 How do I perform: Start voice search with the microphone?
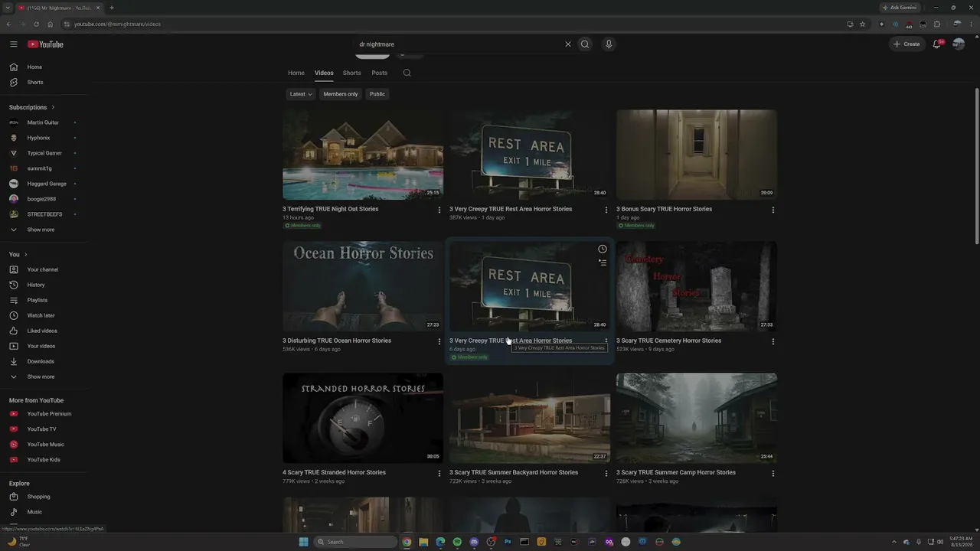[609, 44]
